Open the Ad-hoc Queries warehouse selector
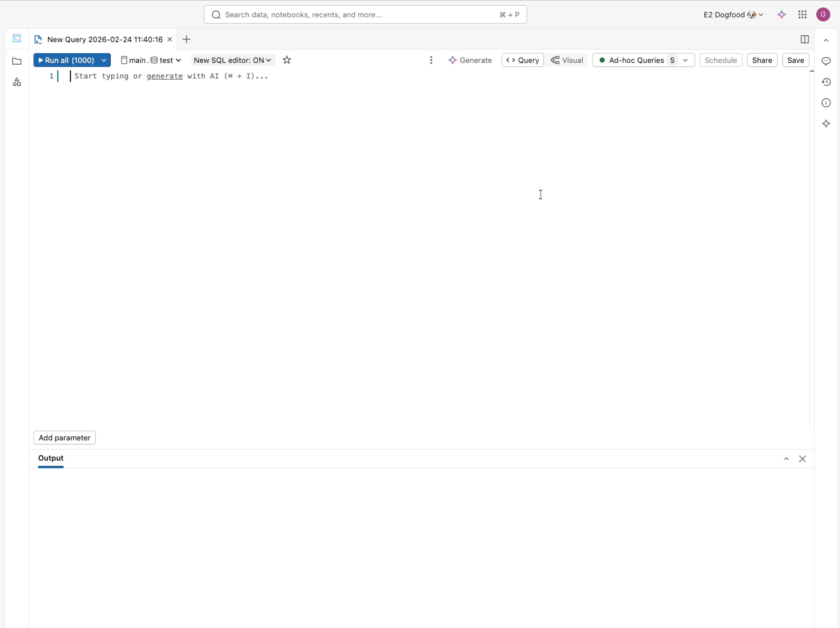 tap(643, 60)
